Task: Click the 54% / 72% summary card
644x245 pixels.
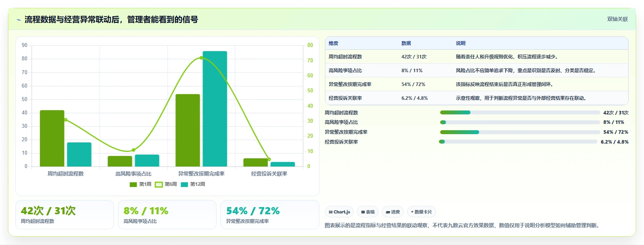Action: [270, 215]
